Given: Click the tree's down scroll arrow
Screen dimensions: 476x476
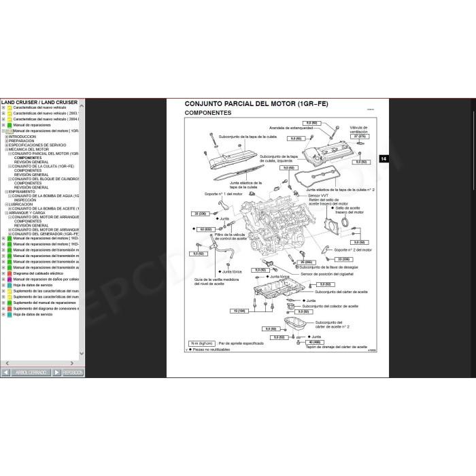Looking at the screenshot, I should point(82,353).
